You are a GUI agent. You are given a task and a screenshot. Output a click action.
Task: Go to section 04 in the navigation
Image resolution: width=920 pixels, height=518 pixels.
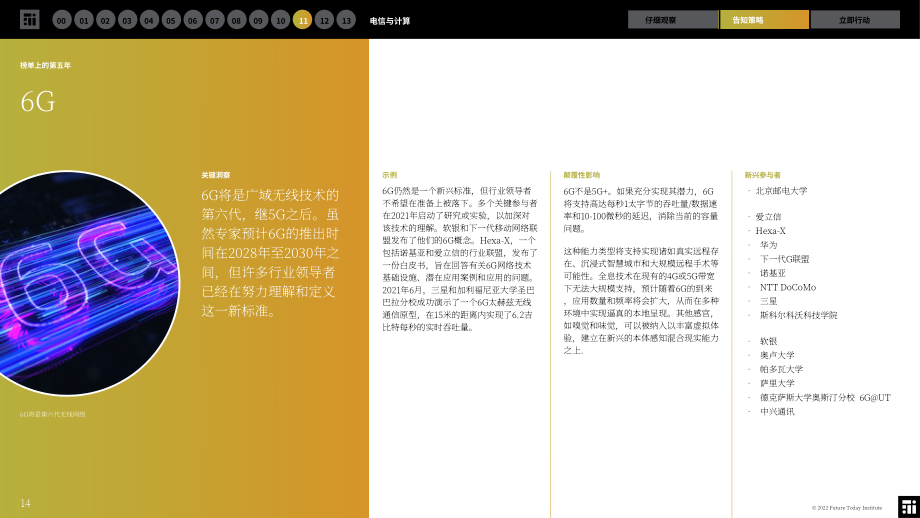pyautogui.click(x=149, y=20)
